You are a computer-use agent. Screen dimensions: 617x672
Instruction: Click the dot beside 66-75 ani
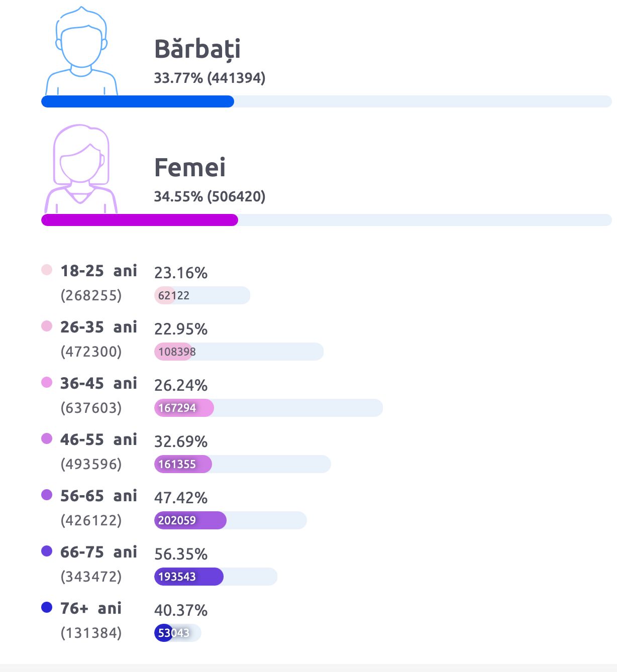tap(47, 551)
